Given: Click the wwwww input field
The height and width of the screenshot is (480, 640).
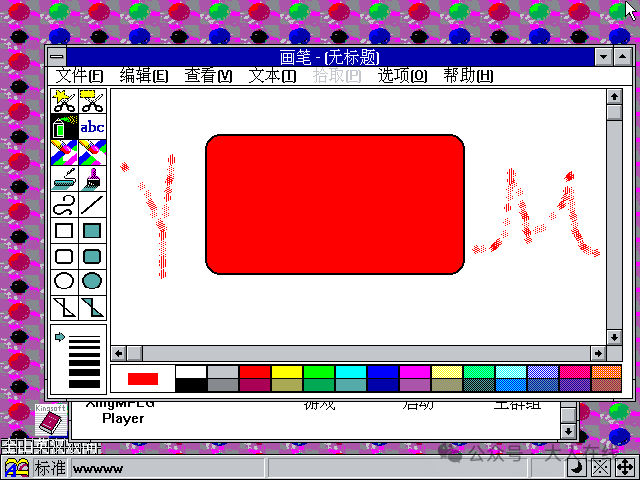Looking at the screenshot, I should (x=167, y=468).
